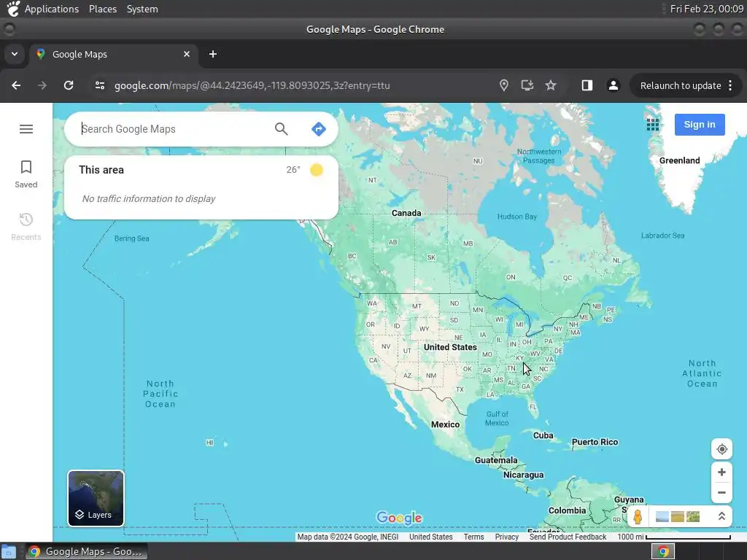The height and width of the screenshot is (560, 747).
Task: Click the Relaunch to update button
Action: tap(681, 86)
